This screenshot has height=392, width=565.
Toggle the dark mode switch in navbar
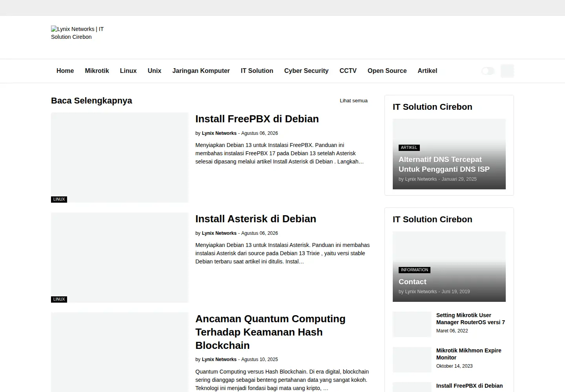coord(488,71)
